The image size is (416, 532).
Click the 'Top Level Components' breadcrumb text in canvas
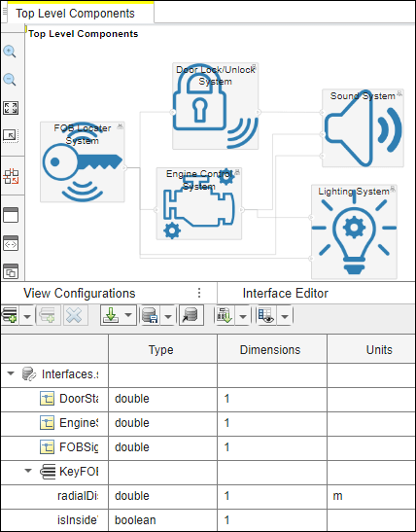pos(84,34)
